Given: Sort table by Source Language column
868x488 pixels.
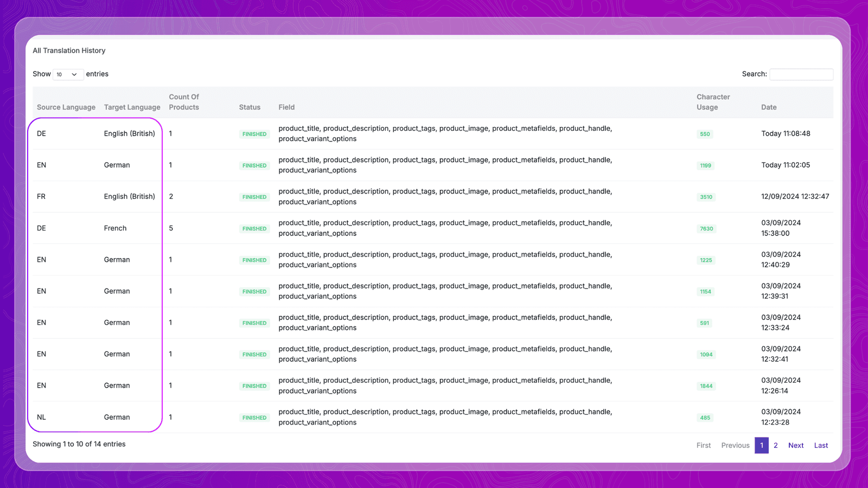Looking at the screenshot, I should click(x=66, y=107).
